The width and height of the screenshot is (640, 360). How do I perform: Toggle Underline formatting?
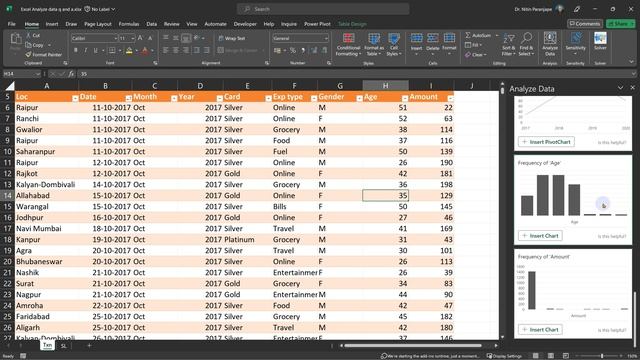tap(96, 51)
